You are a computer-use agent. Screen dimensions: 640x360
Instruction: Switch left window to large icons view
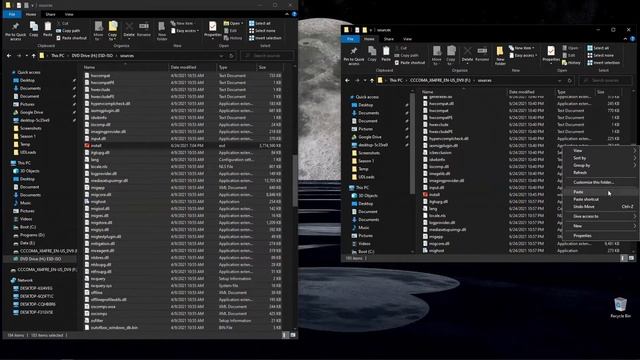coord(293,335)
